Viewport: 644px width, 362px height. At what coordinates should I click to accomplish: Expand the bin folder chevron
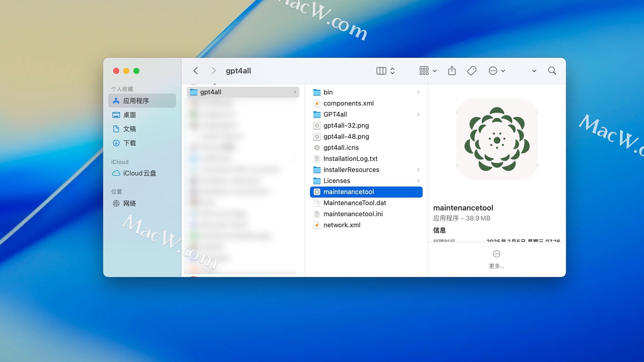tap(418, 92)
